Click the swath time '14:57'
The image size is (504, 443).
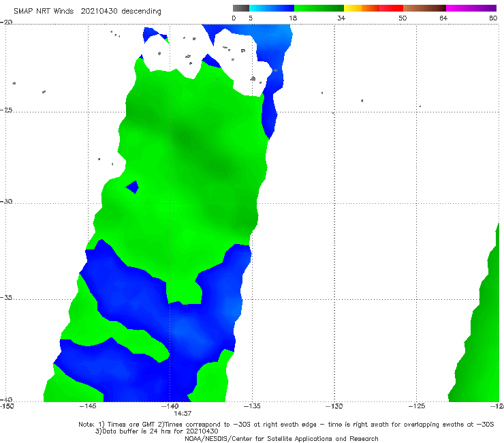pos(183,414)
